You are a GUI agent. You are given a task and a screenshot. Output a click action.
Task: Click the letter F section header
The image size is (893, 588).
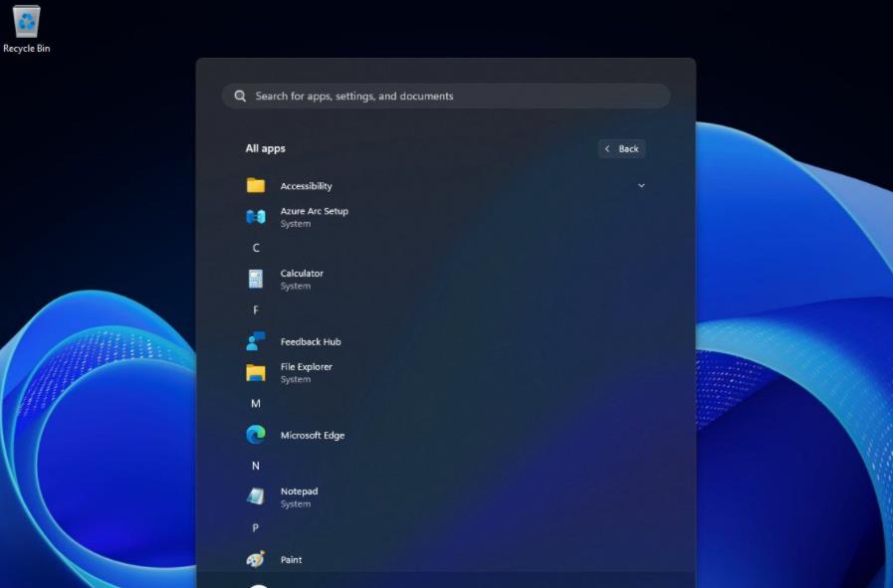pos(256,310)
